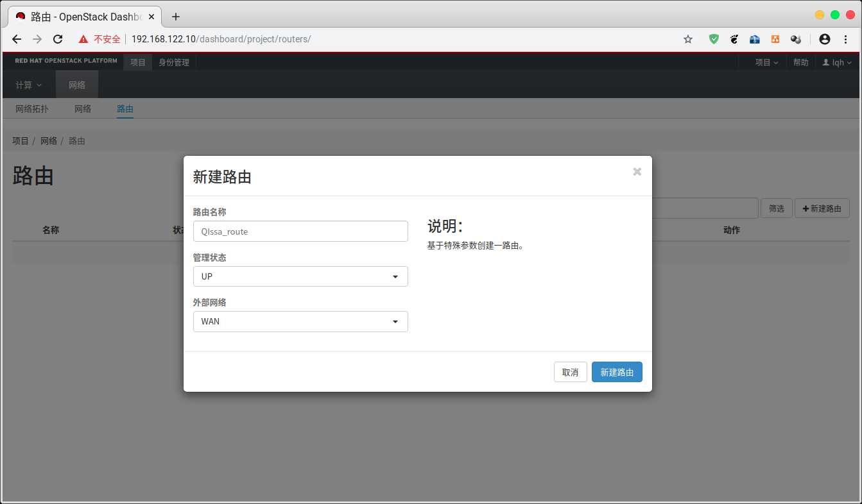Click the not-secure warning triangle icon

pos(83,39)
